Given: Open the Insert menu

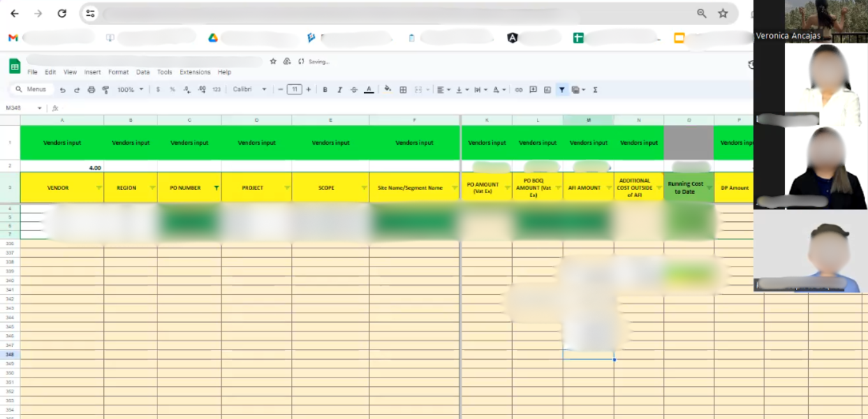Looking at the screenshot, I should [92, 72].
